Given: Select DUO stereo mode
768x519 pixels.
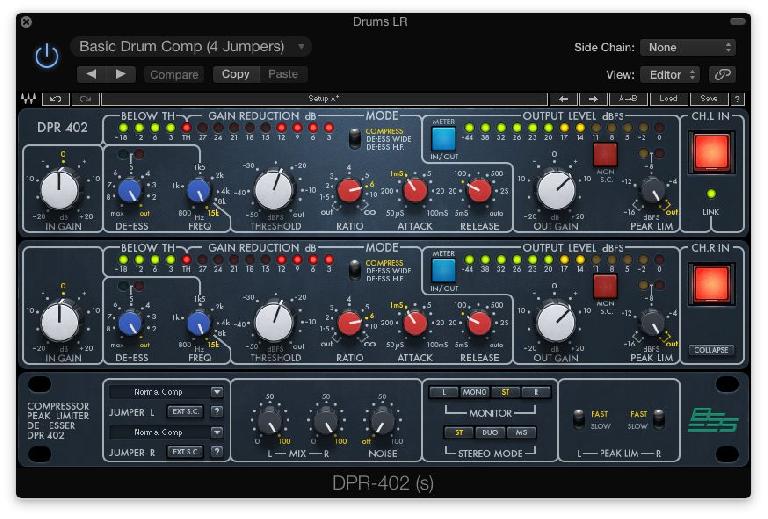Looking at the screenshot, I should click(x=490, y=432).
